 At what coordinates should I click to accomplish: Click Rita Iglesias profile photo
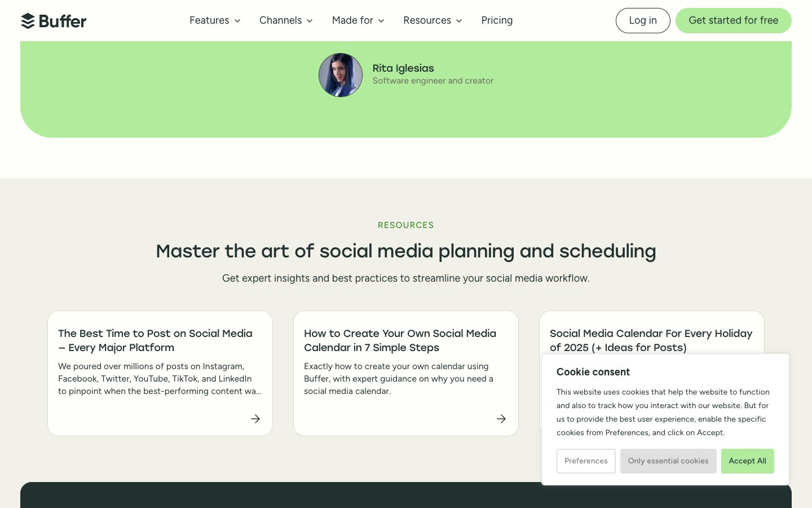tap(341, 75)
